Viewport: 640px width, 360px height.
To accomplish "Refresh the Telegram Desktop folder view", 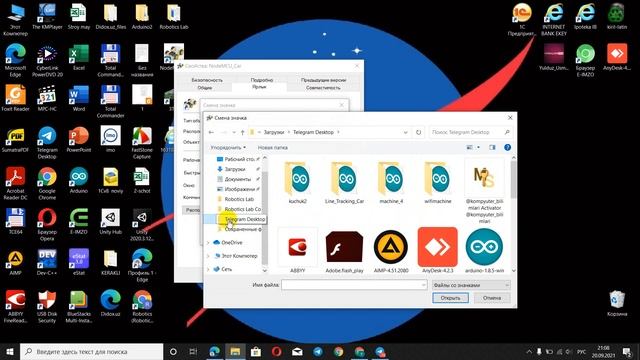I will pyautogui.click(x=418, y=132).
